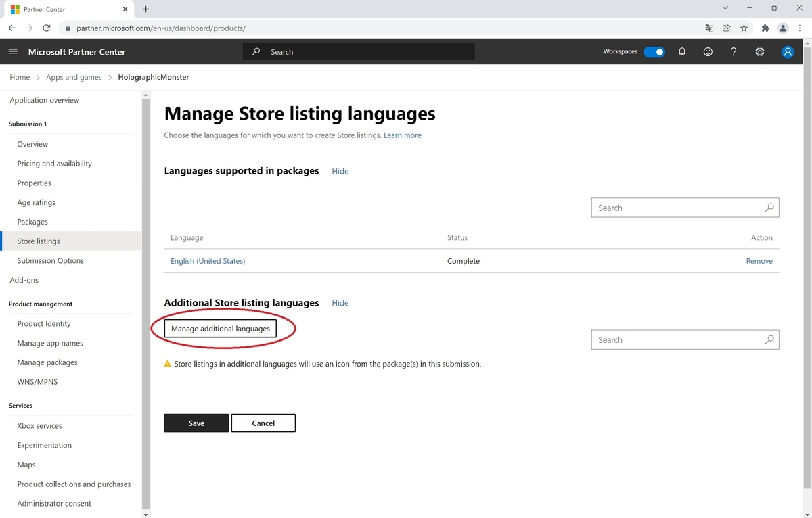Viewport: 812px width, 518px height.
Task: Bookmark this page with the star
Action: (x=744, y=28)
